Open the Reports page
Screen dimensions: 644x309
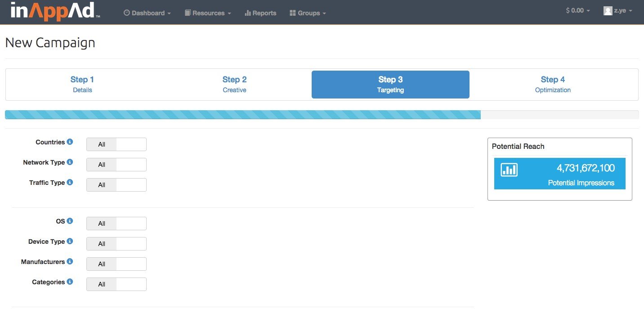pos(260,13)
